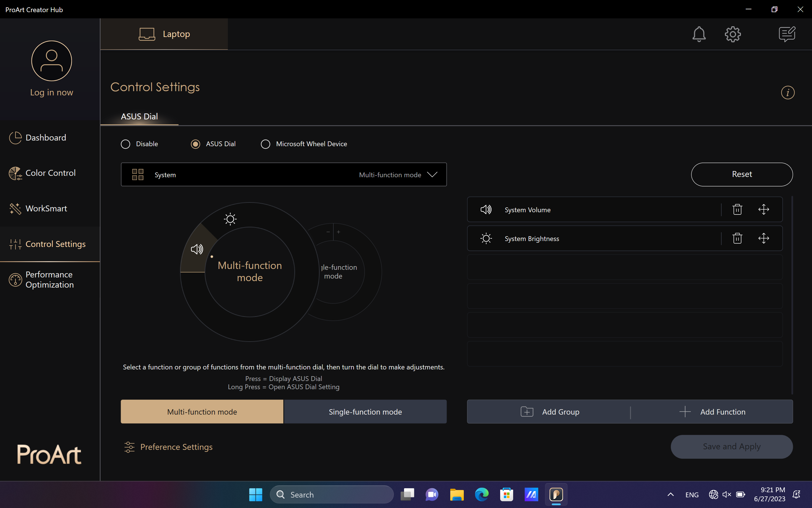Image resolution: width=812 pixels, height=508 pixels.
Task: Click the Add Group folder icon
Action: [x=527, y=411]
